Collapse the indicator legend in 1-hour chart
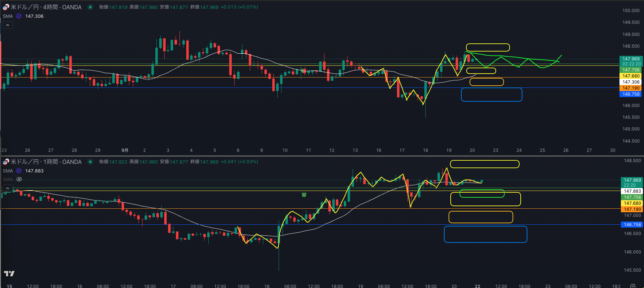Image resolution: width=644 pixels, height=288 pixels. click(7, 188)
